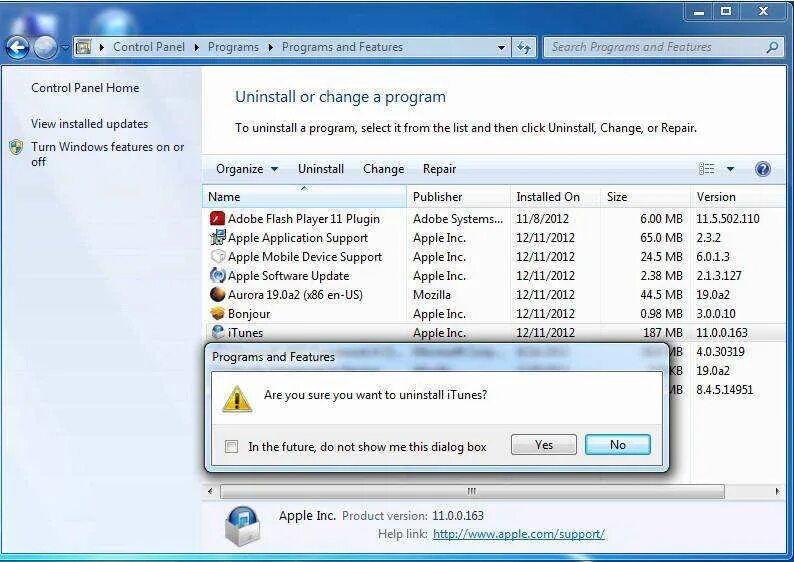Sort by Publisher column header

click(x=458, y=196)
